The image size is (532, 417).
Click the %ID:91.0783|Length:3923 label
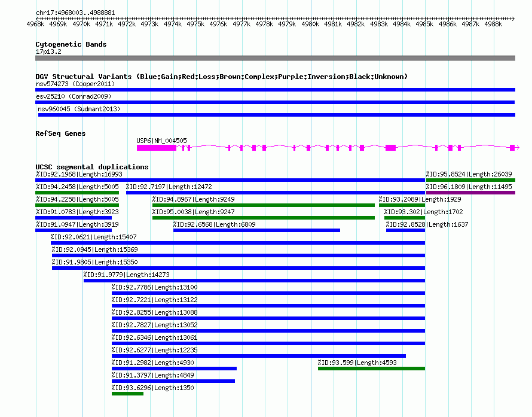(77, 212)
